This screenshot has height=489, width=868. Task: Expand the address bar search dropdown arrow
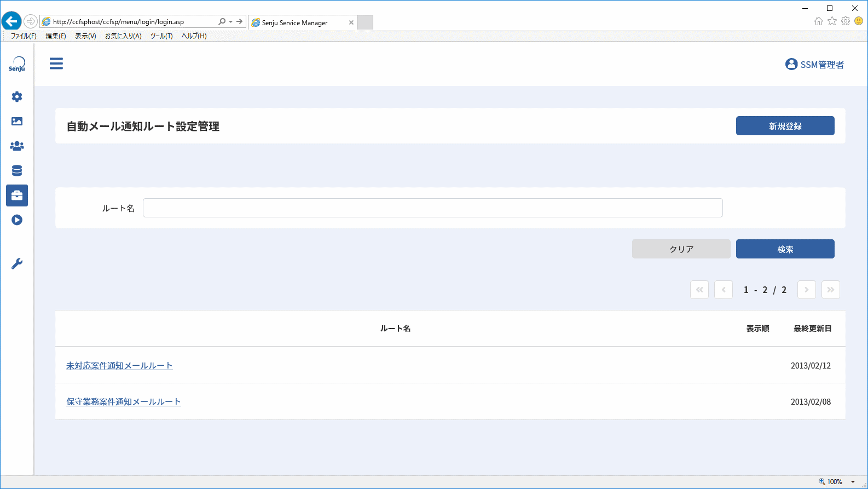[x=230, y=22]
